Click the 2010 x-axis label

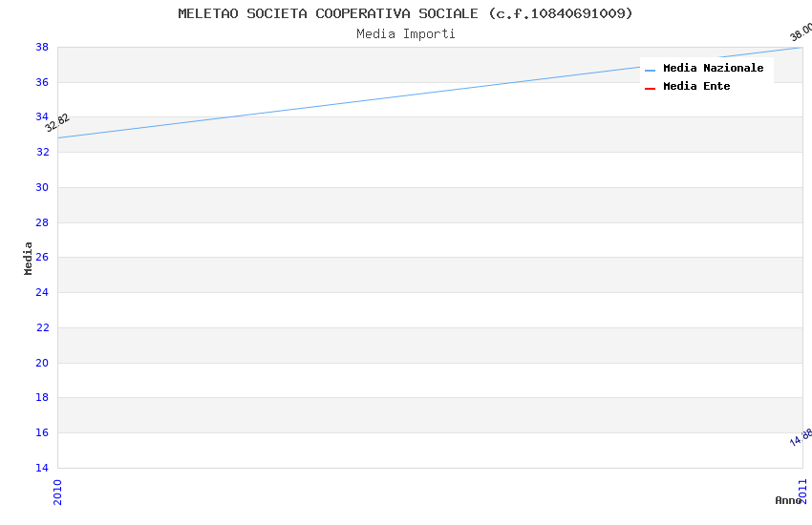[x=57, y=492]
